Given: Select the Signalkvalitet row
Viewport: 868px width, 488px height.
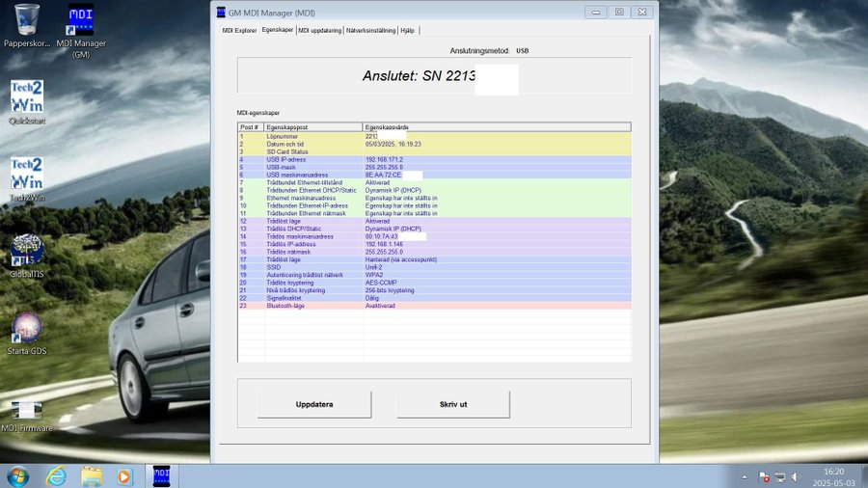Looking at the screenshot, I should 435,298.
